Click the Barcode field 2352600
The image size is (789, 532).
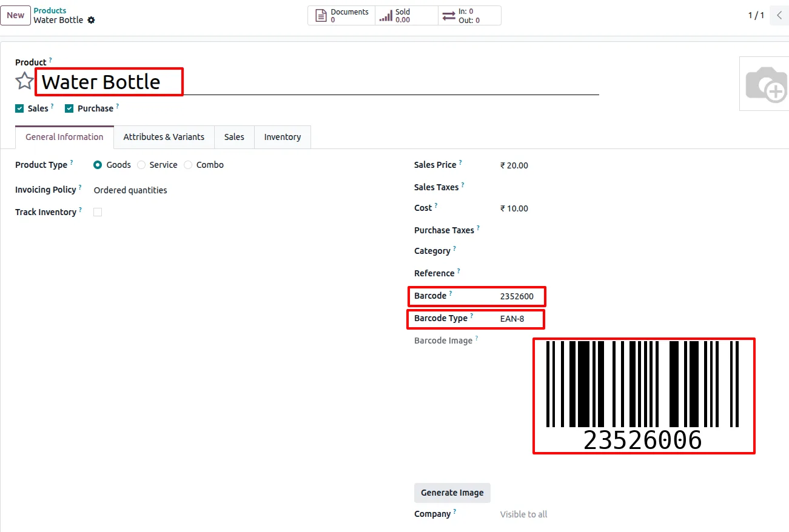pyautogui.click(x=517, y=296)
